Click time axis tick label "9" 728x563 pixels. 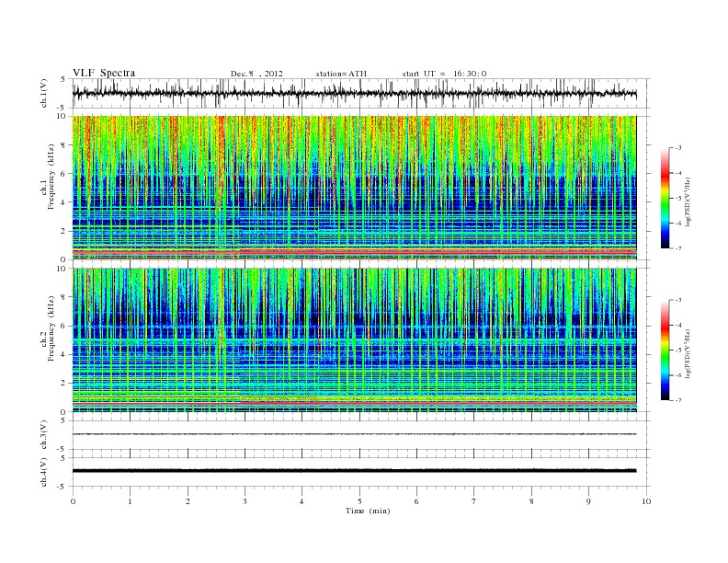pos(588,501)
